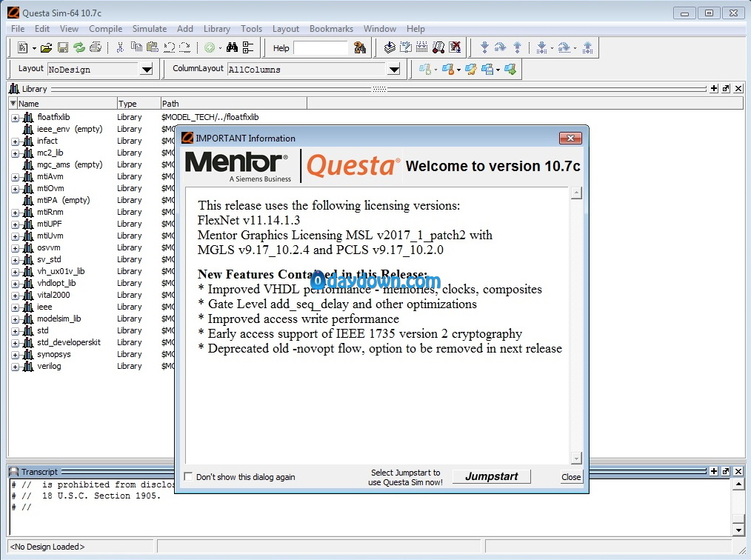The image size is (751, 560).
Task: Expand the std library node
Action: click(x=16, y=332)
